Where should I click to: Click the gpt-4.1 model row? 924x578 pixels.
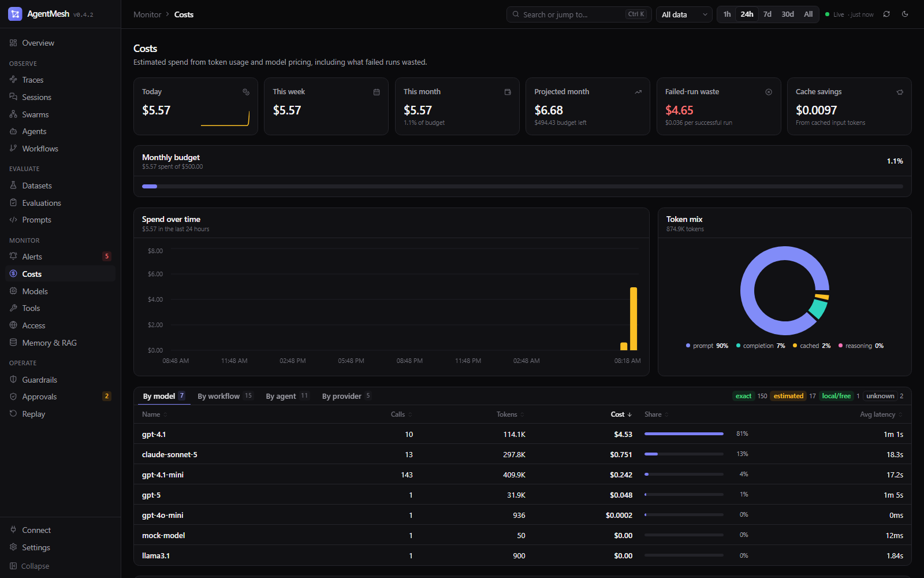pos(523,434)
